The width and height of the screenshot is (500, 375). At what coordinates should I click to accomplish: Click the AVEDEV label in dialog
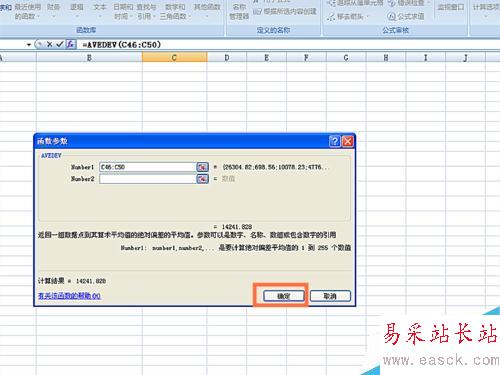coord(51,156)
